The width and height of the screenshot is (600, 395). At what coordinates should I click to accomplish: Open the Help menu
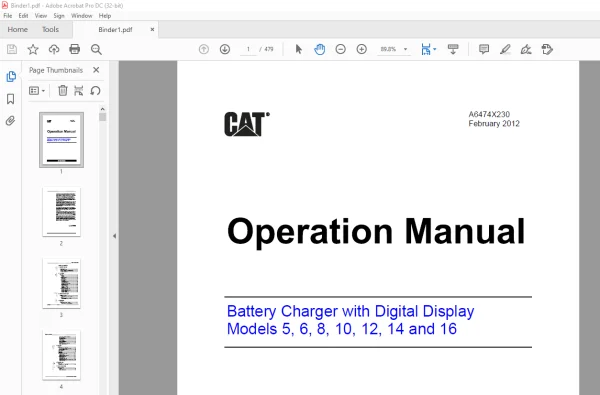[x=104, y=16]
